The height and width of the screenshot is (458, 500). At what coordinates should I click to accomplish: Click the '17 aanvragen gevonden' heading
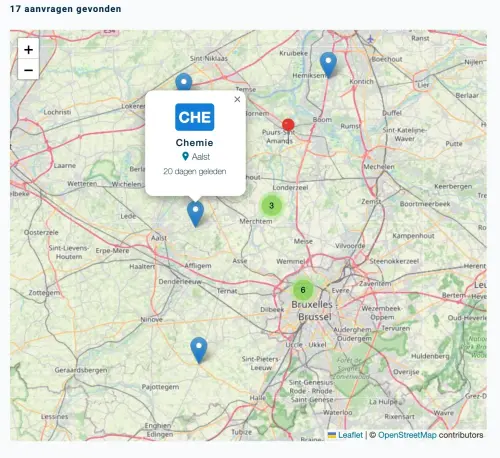(66, 9)
